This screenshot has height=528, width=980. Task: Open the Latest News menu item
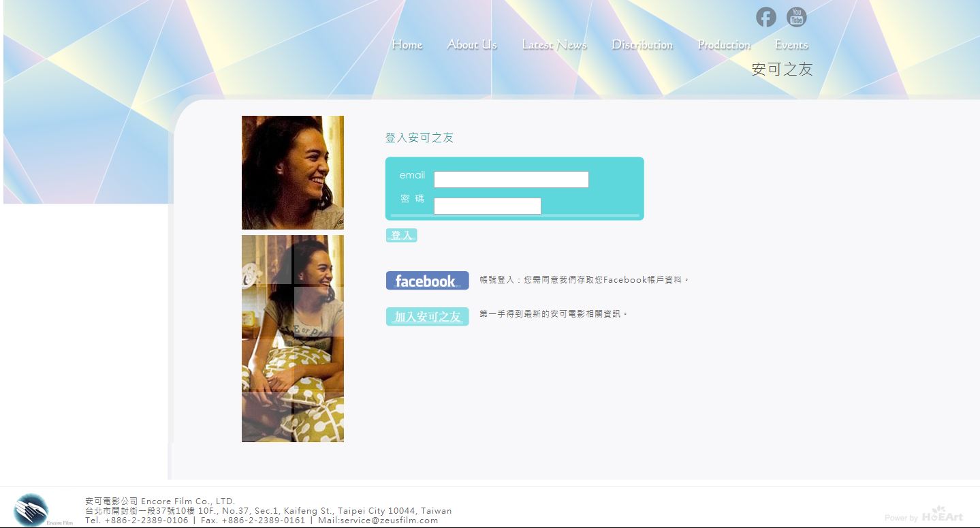[x=554, y=45]
